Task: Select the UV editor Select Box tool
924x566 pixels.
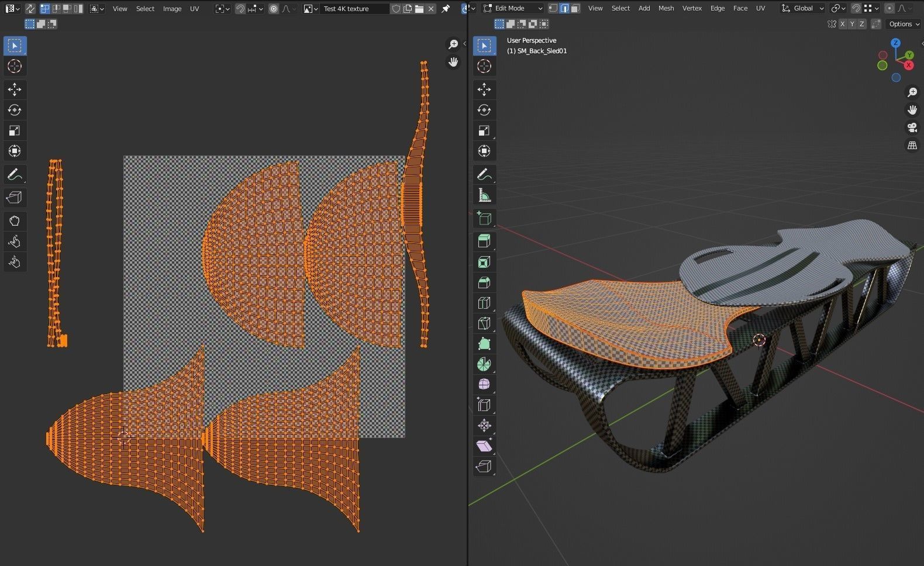Action: 15,46
